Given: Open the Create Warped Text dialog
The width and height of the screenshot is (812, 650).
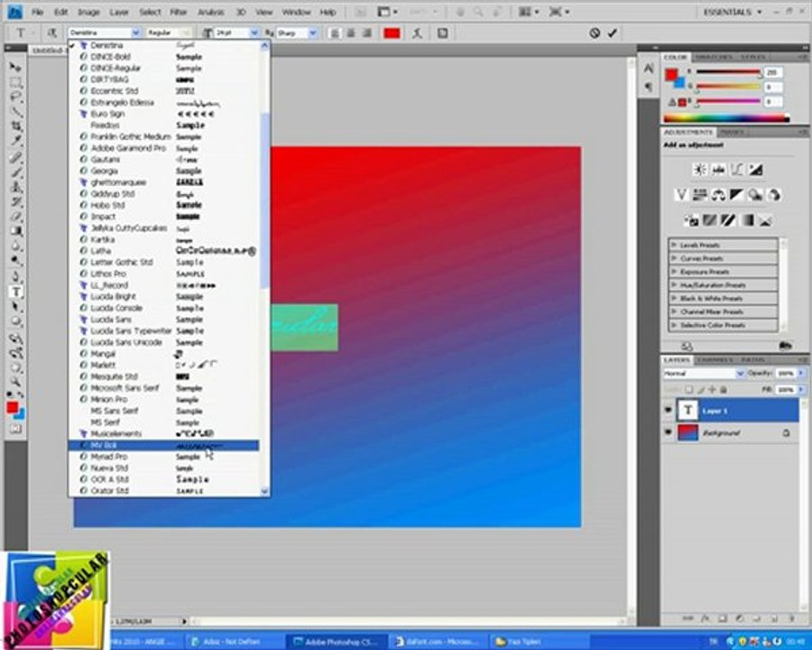Looking at the screenshot, I should [418, 33].
